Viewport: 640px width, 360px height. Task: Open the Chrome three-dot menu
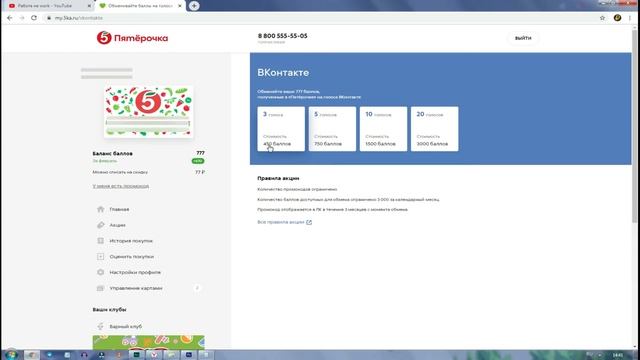coord(630,18)
